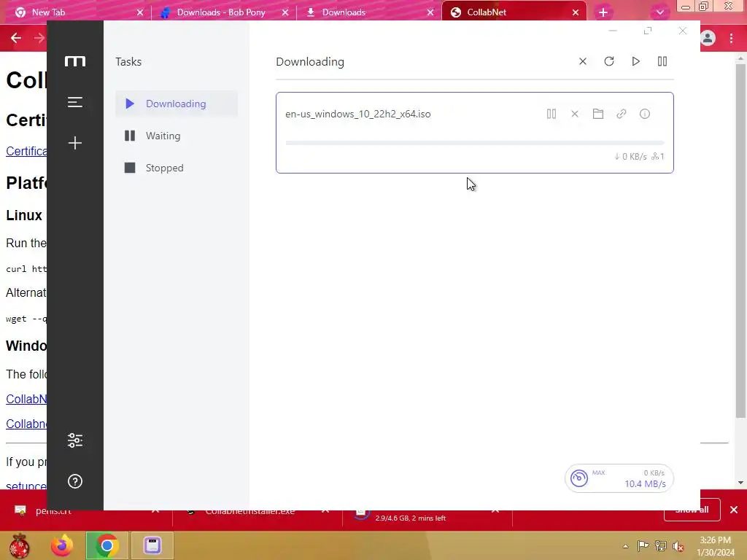747x560 pixels.
Task: Click the 10.4 MB/s speed readout
Action: pyautogui.click(x=645, y=484)
